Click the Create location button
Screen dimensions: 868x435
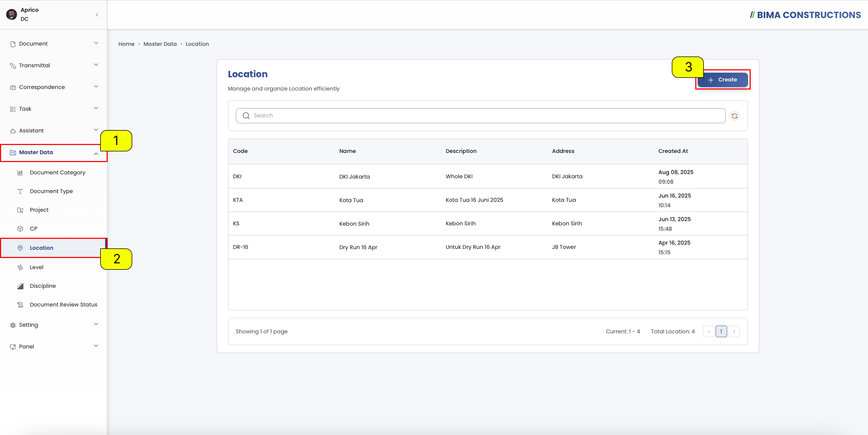[x=723, y=80]
